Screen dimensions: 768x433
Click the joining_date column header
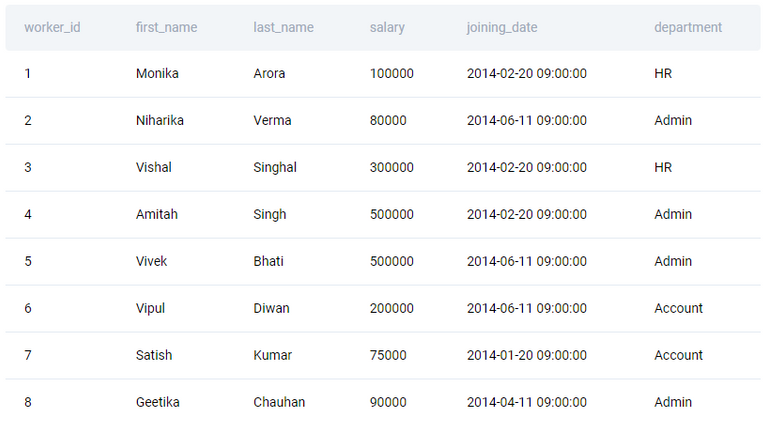pos(502,27)
